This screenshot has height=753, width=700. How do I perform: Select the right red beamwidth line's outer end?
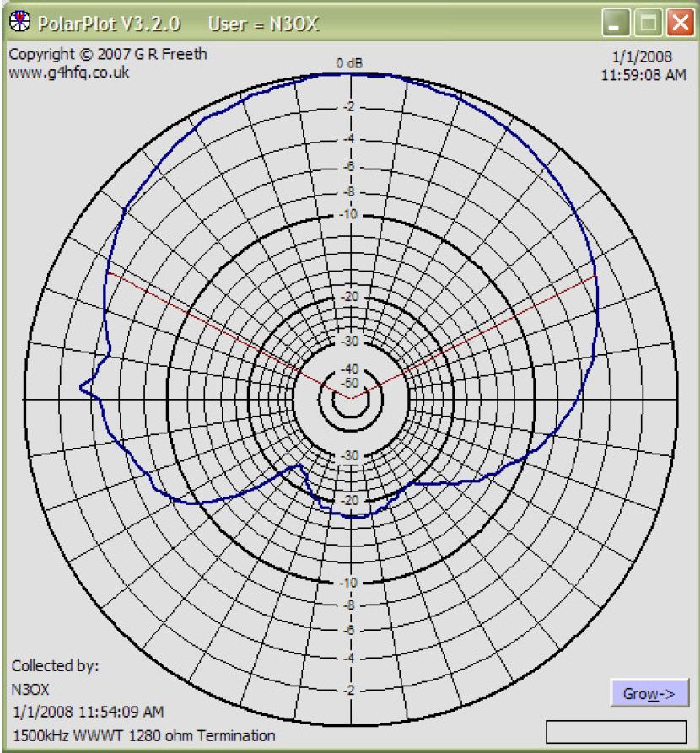click(x=597, y=276)
